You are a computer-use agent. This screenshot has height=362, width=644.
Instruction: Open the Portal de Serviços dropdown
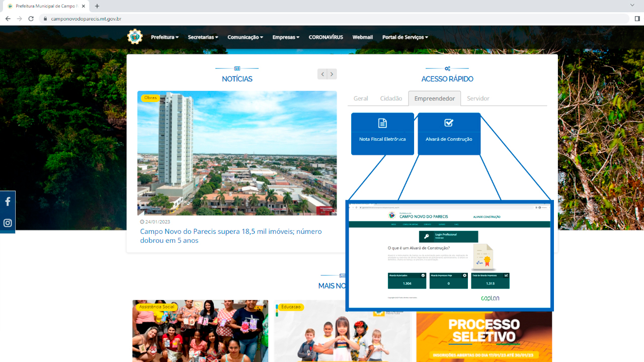tap(405, 37)
